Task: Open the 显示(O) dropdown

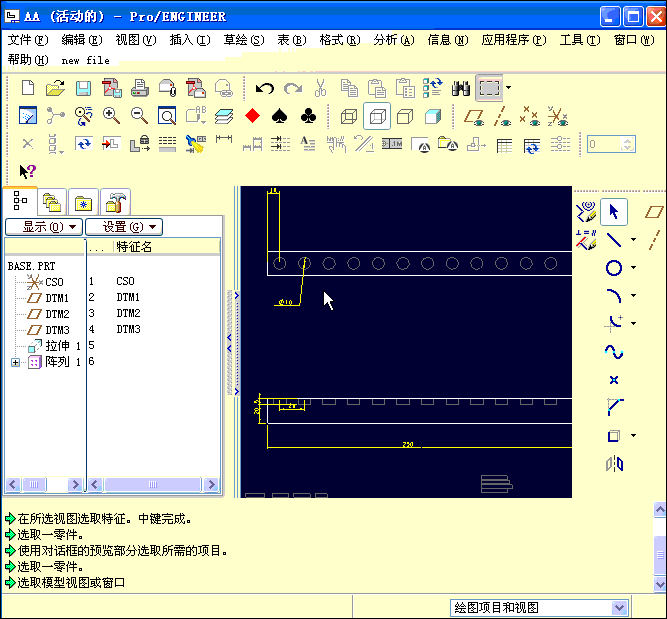Action: (44, 227)
